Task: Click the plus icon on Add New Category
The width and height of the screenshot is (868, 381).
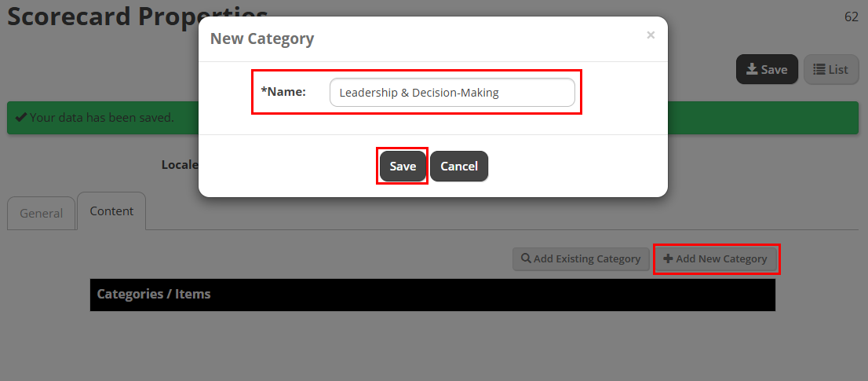Action: (x=668, y=258)
